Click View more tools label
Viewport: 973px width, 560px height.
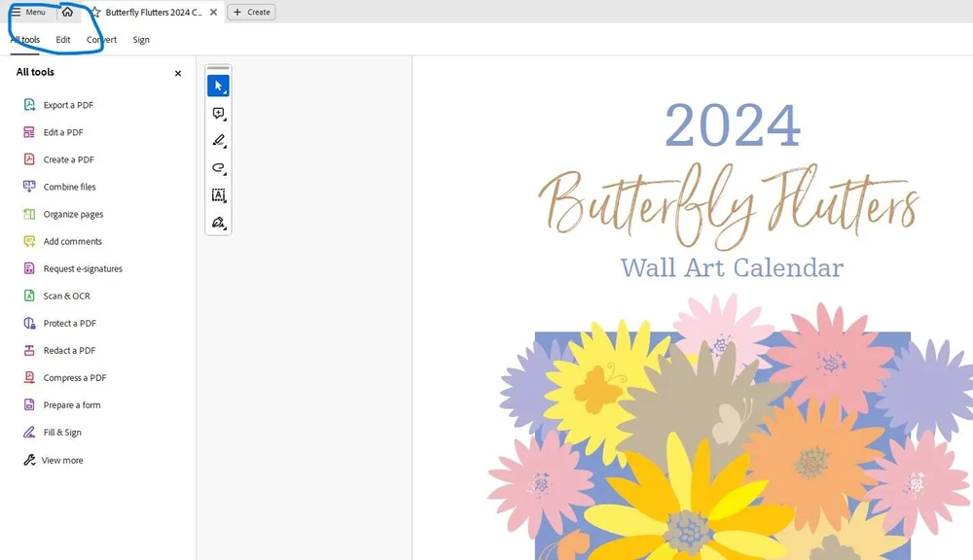62,460
